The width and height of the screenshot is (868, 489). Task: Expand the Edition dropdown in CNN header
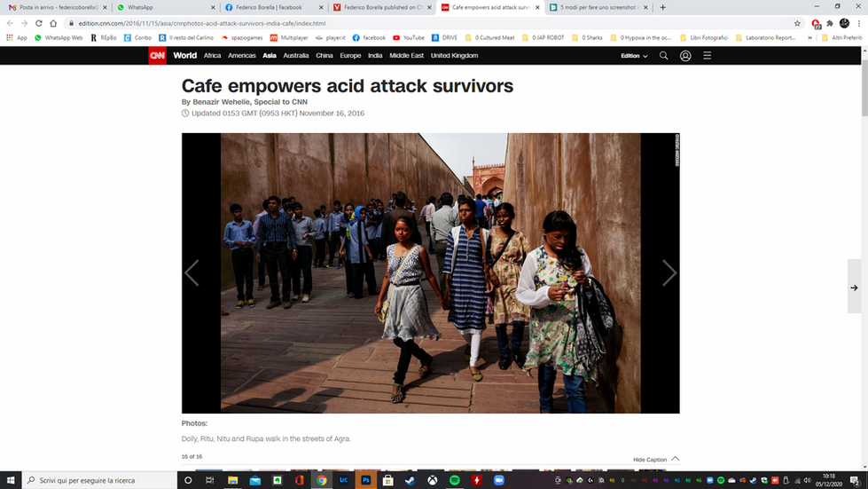pos(634,56)
